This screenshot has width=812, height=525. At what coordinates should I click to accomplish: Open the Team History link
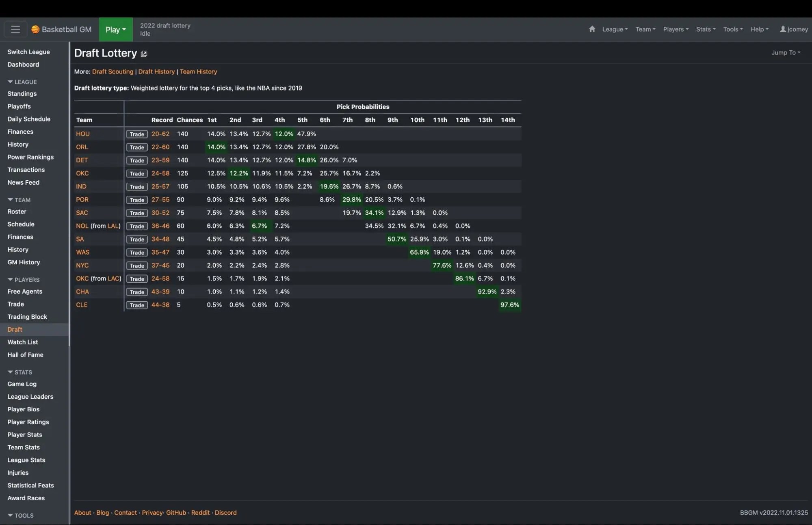tap(198, 71)
